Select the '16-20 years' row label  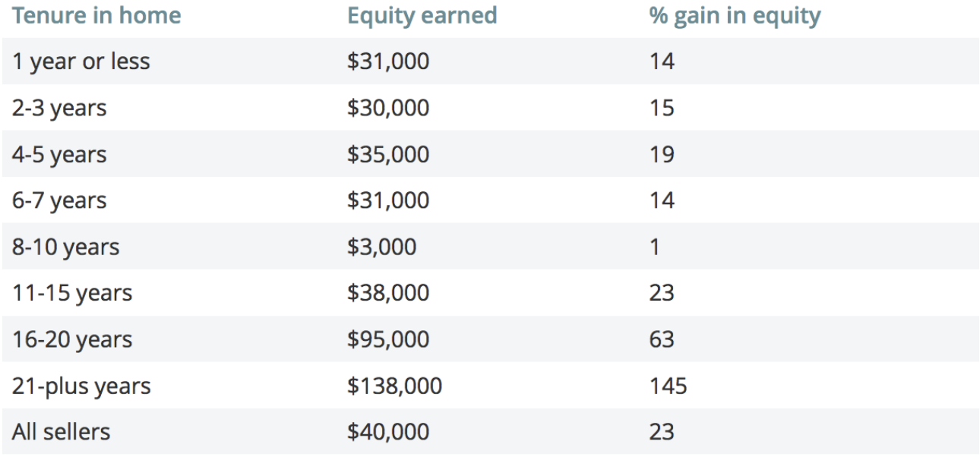coord(71,339)
